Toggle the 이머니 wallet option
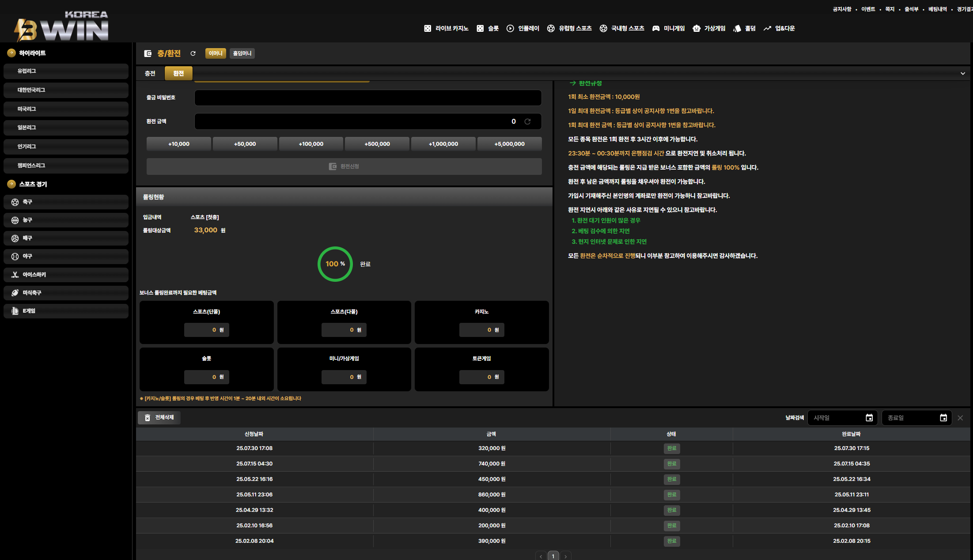This screenshot has height=560, width=973. coord(216,53)
